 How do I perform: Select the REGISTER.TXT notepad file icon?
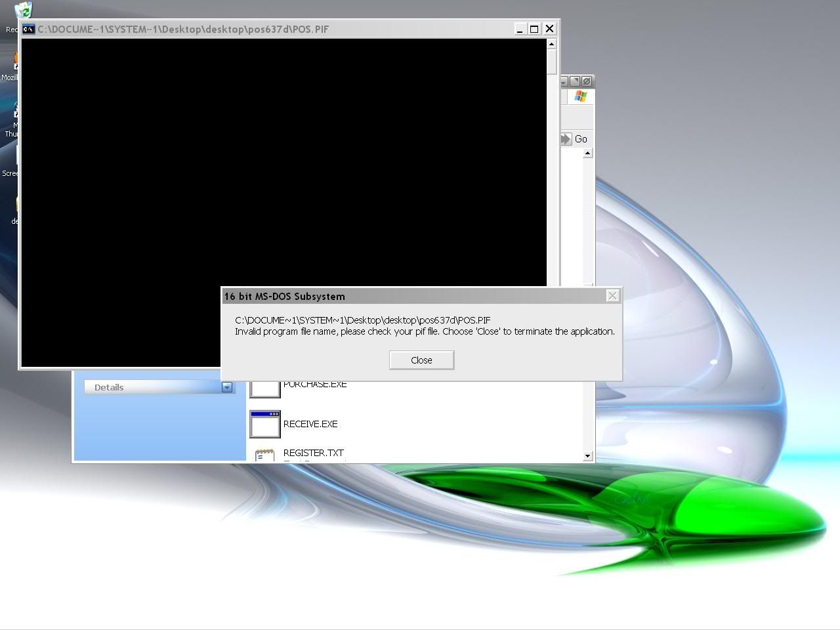[x=264, y=455]
